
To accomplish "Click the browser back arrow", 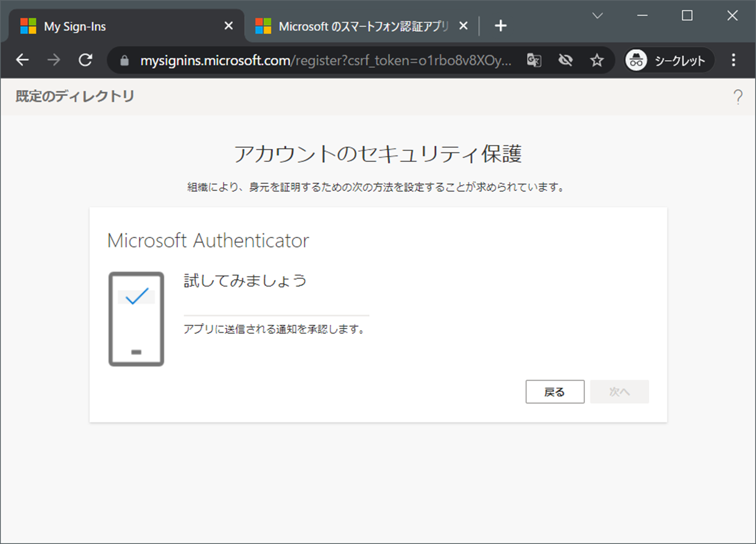I will [x=23, y=60].
